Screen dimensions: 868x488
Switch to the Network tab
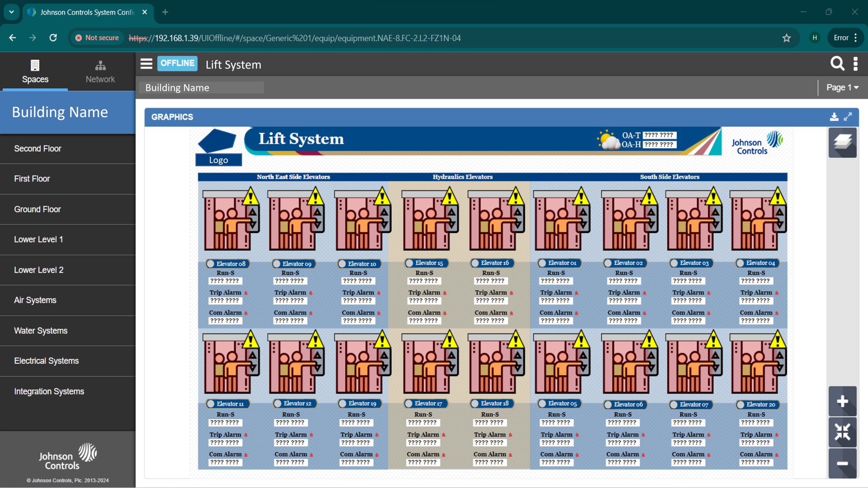tap(100, 72)
